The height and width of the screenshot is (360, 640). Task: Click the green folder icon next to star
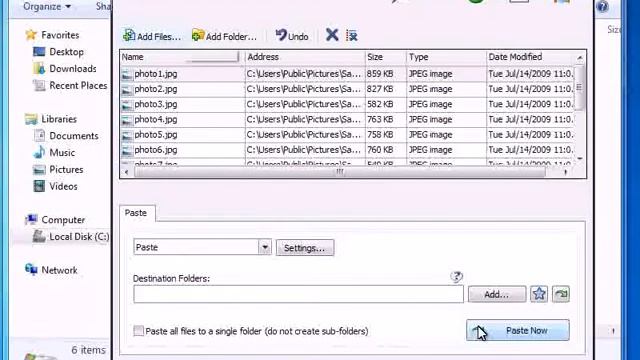(561, 294)
